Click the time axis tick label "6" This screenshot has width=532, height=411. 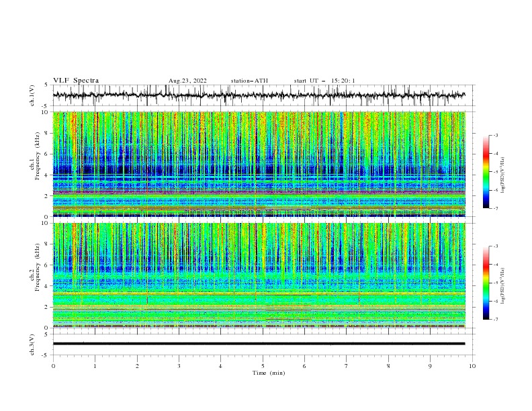[x=304, y=366]
